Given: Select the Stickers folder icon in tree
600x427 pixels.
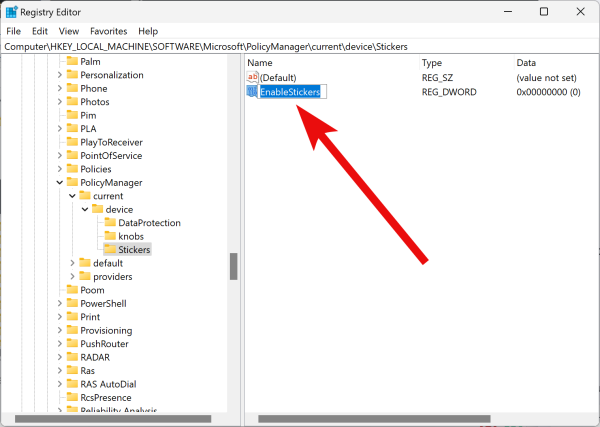Looking at the screenshot, I should tap(110, 249).
